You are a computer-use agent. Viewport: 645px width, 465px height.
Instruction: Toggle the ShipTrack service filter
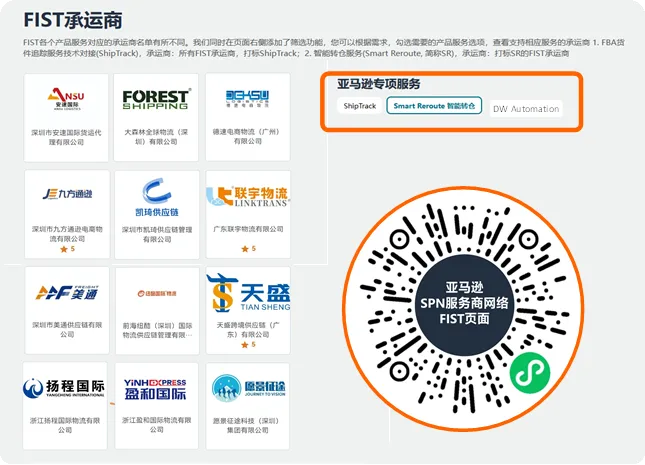(x=360, y=106)
